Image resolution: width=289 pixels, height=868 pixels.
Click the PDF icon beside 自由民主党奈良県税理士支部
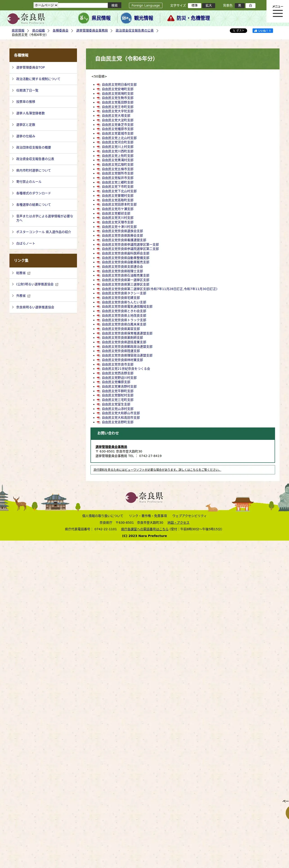click(x=99, y=271)
